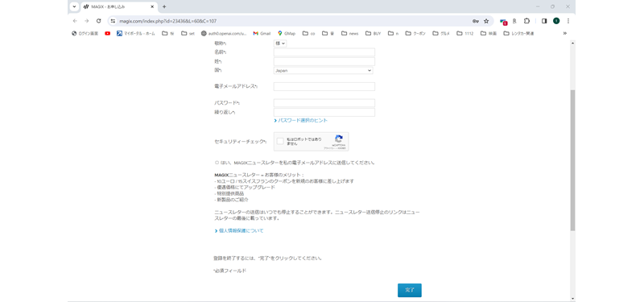Open the Extensions puzzle menu
The height and width of the screenshot is (302, 644).
tap(526, 21)
